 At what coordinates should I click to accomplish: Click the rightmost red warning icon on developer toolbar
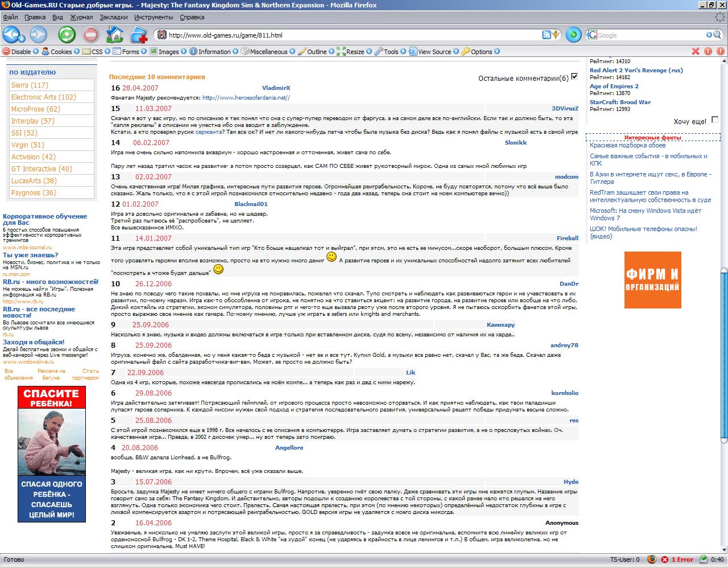click(x=721, y=51)
